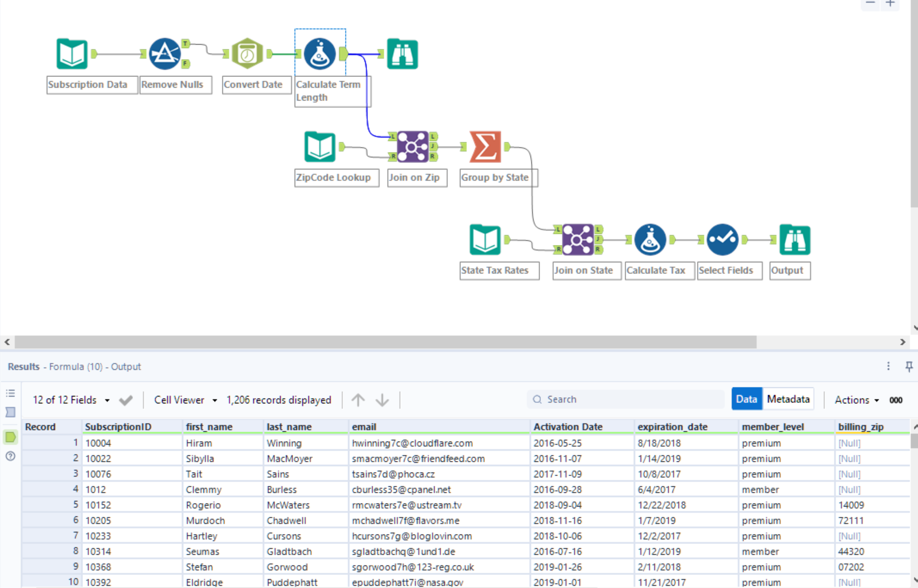This screenshot has height=588, width=918.
Task: Click the zoom in button above the canvas
Action: [x=890, y=3]
